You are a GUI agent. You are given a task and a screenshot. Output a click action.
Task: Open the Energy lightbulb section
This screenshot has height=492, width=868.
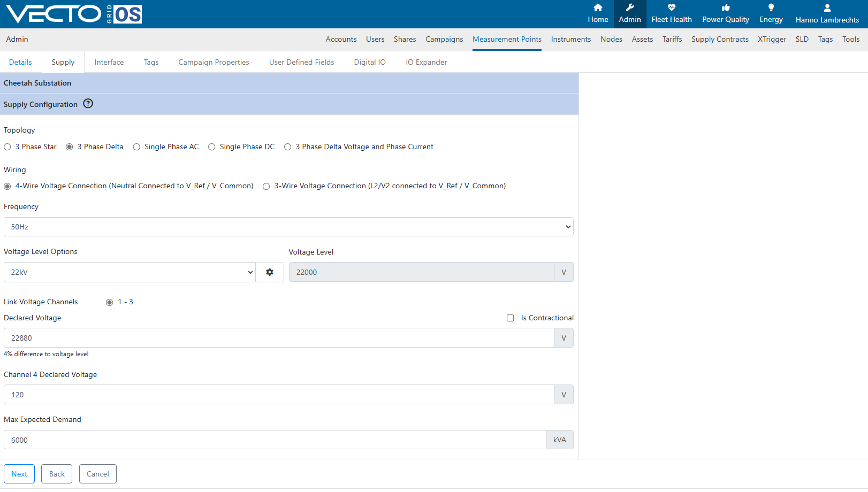771,14
